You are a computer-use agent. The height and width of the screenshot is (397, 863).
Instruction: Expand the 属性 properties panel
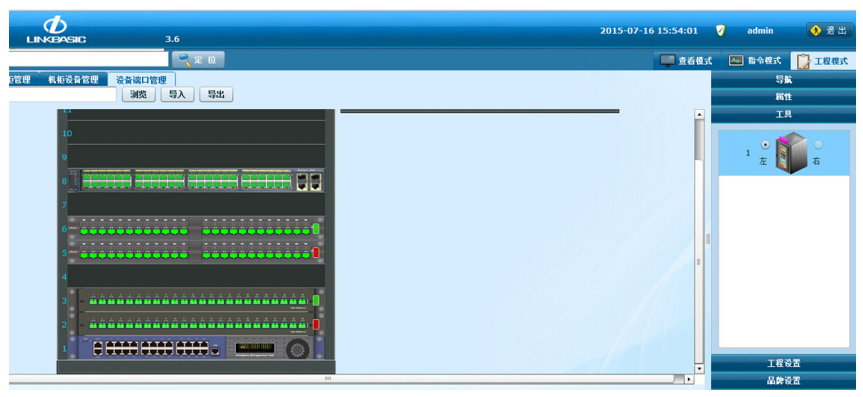pyautogui.click(x=784, y=96)
